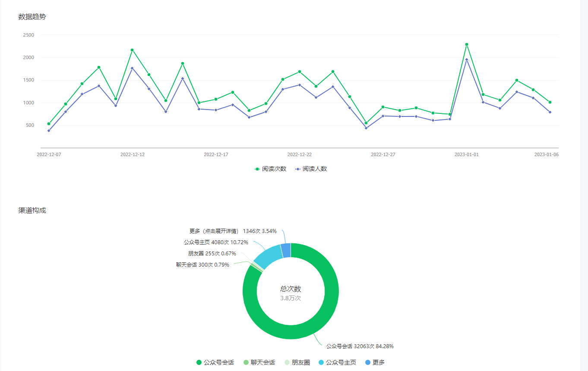Expand 更多（点击展开详情）label details
The image size is (588, 371).
click(233, 231)
